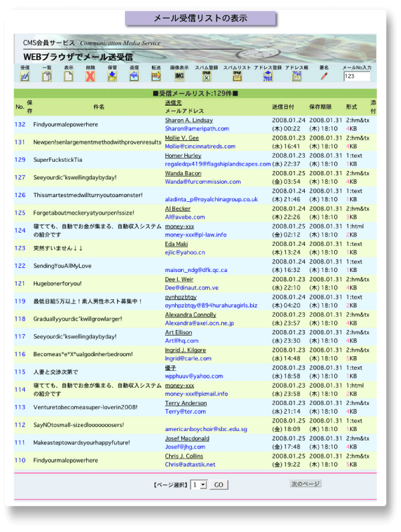The width and height of the screenshot is (401, 532).
Task: Click the スパム登録 spam register icon
Action: (x=207, y=76)
